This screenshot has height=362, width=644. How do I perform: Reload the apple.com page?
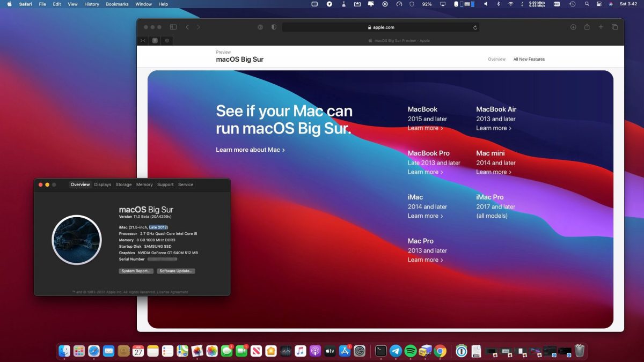(475, 27)
